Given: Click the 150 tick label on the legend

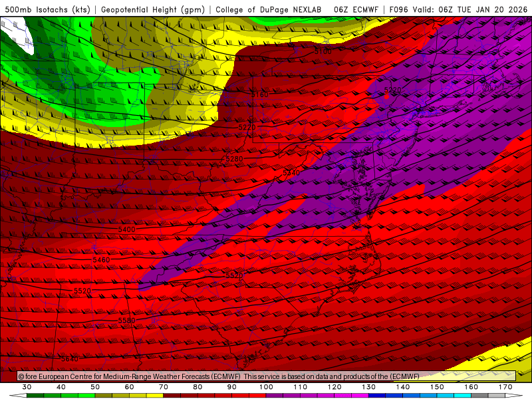Looking at the screenshot, I should pos(437,387).
